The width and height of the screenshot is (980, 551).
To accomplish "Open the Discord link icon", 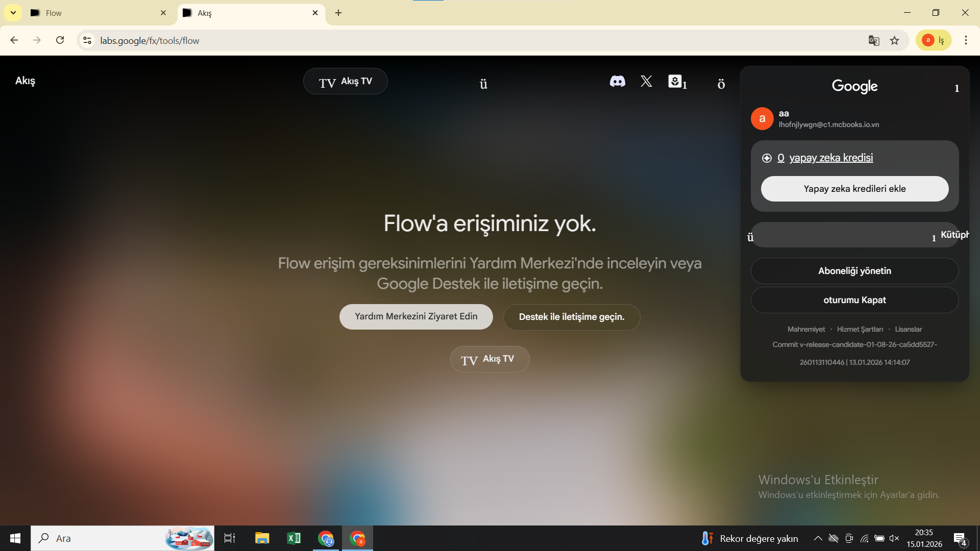I will coord(617,81).
